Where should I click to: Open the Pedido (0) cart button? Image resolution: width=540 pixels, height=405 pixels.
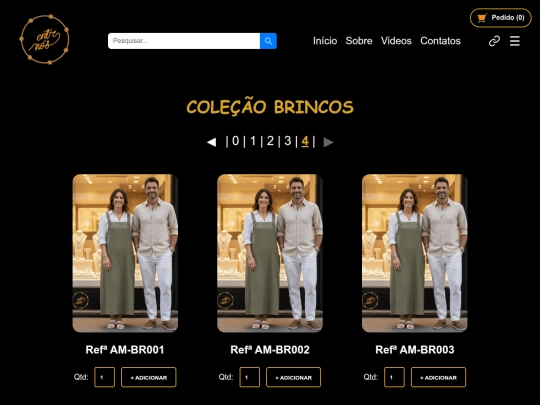pos(501,18)
